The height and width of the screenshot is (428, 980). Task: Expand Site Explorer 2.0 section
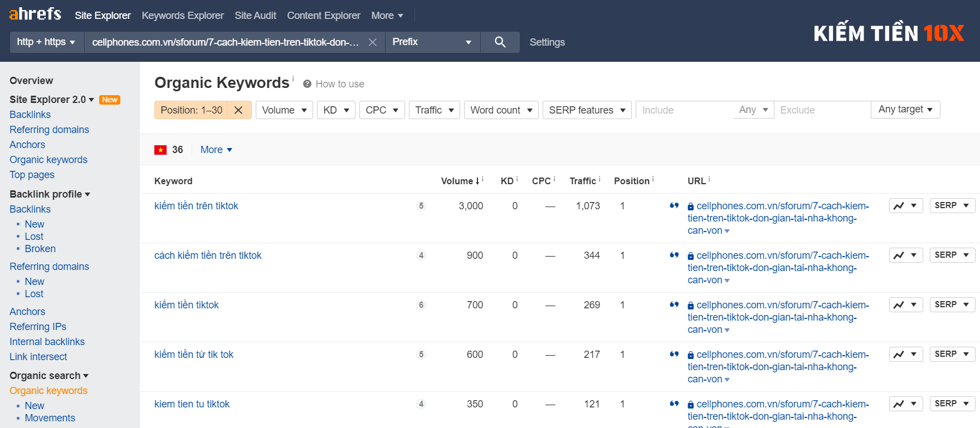[52, 100]
